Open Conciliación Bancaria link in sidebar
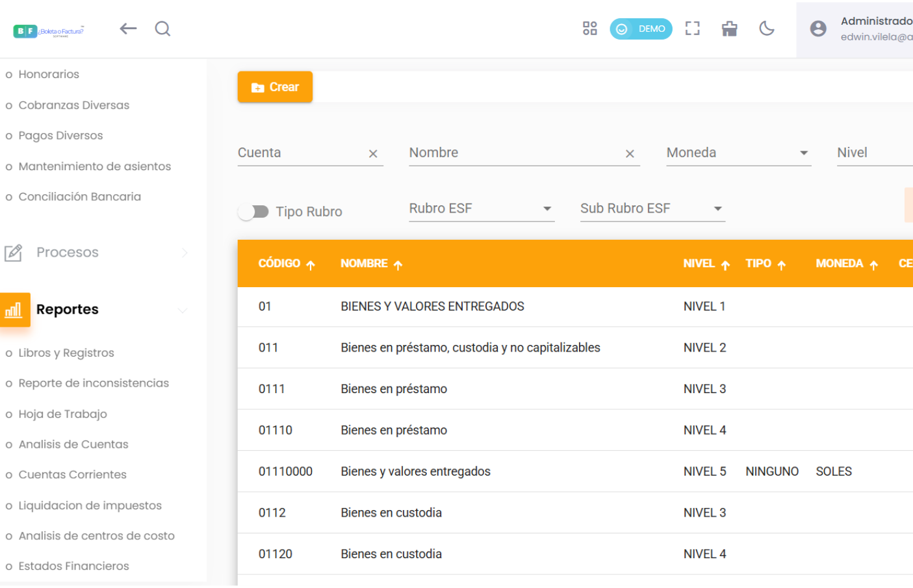The width and height of the screenshot is (913, 588). pos(79,197)
